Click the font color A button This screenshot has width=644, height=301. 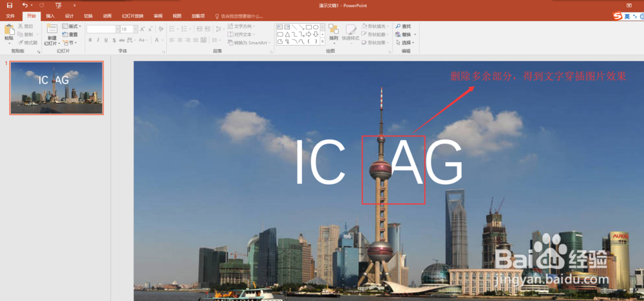(x=156, y=40)
